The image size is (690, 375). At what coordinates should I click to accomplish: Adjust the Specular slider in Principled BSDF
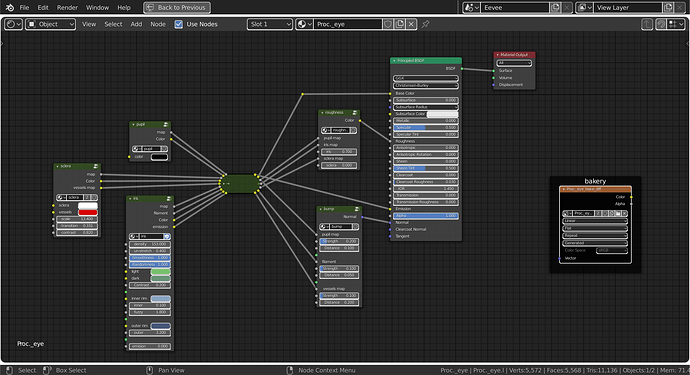coord(426,128)
